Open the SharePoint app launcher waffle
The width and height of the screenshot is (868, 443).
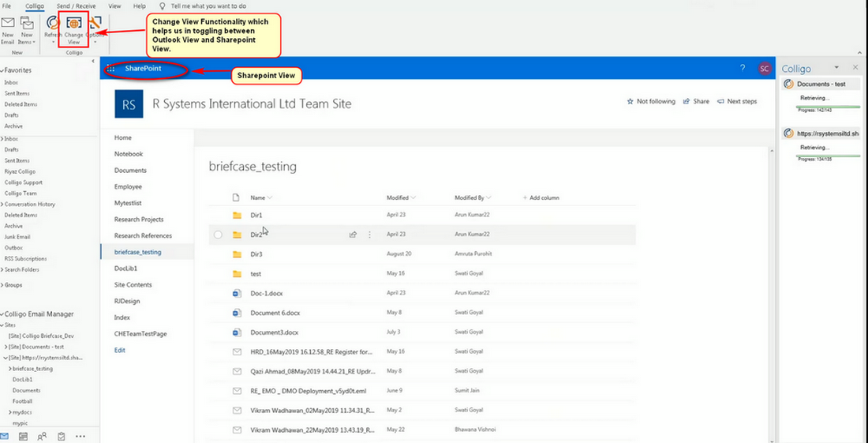point(110,69)
